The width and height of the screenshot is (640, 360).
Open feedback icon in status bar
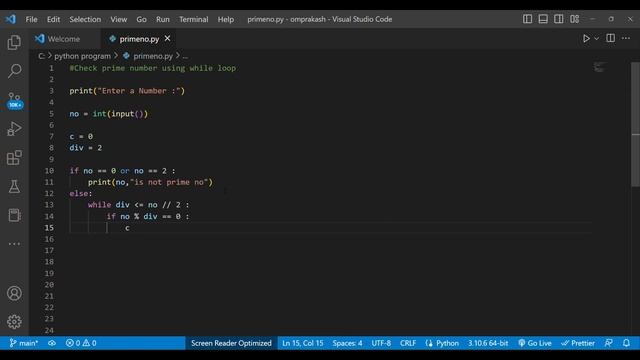(609, 343)
